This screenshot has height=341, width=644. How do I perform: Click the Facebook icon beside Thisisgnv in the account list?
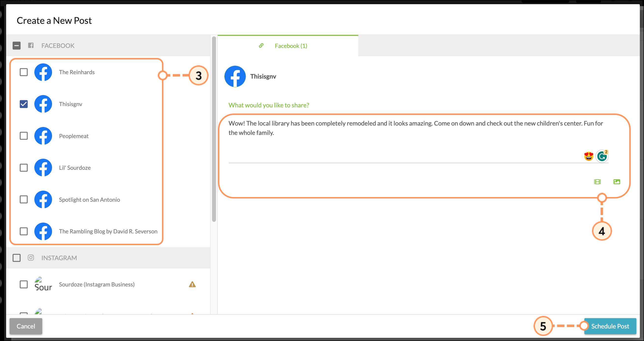(x=43, y=104)
